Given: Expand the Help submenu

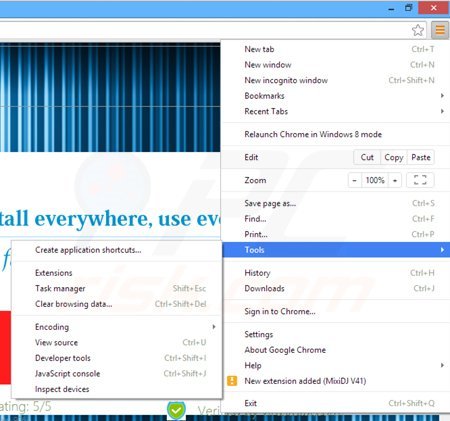Looking at the screenshot, I should pos(336,365).
